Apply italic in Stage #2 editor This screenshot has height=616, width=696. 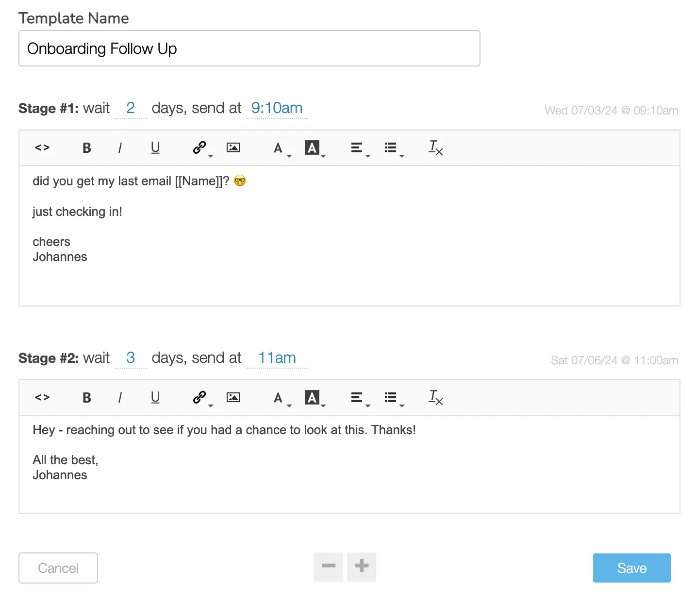point(120,398)
